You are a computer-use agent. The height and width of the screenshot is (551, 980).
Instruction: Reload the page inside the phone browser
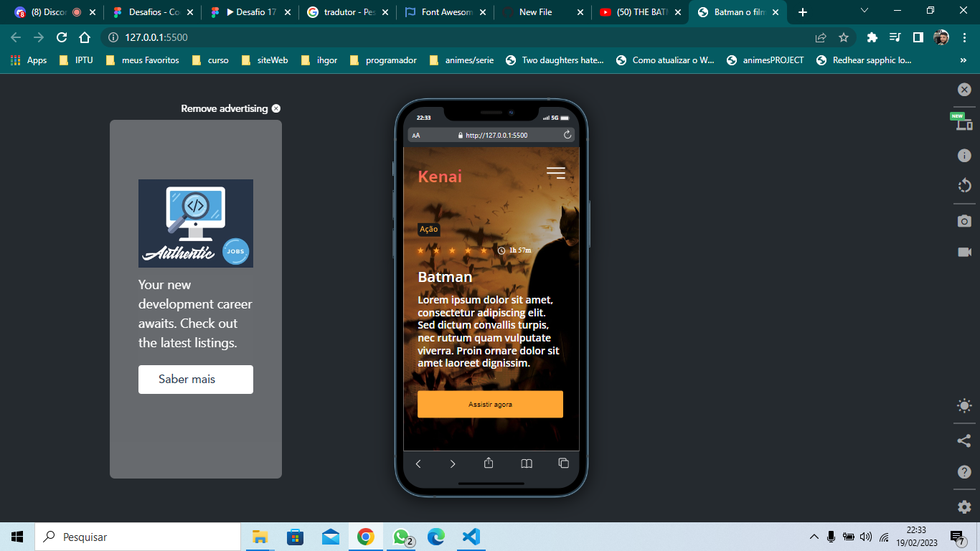click(566, 134)
